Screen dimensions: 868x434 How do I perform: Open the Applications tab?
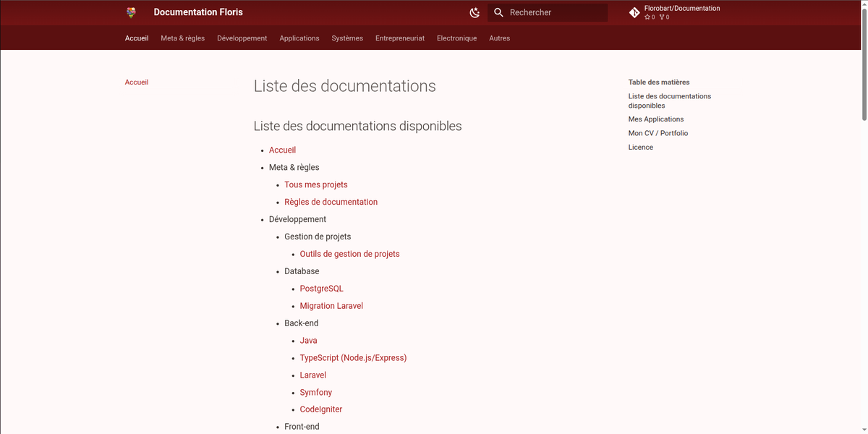299,38
